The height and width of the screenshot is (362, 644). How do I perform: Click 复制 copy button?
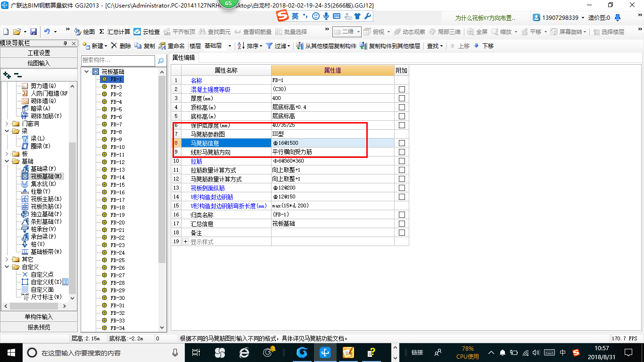145,46
